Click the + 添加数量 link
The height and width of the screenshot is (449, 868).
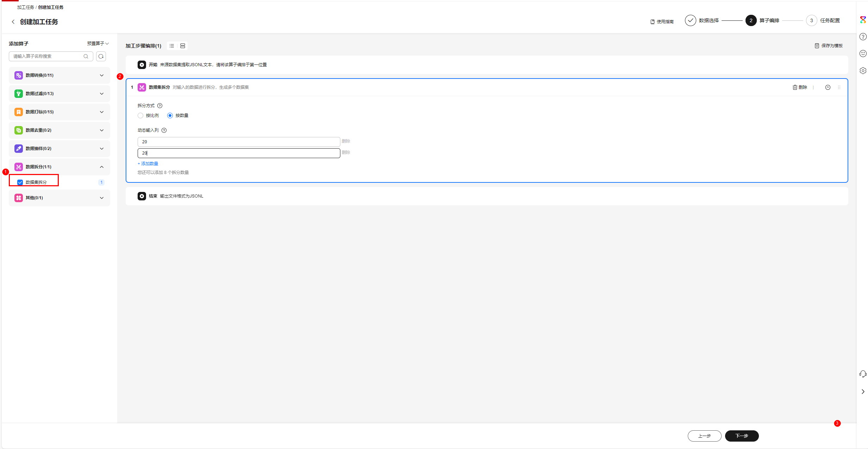click(148, 164)
